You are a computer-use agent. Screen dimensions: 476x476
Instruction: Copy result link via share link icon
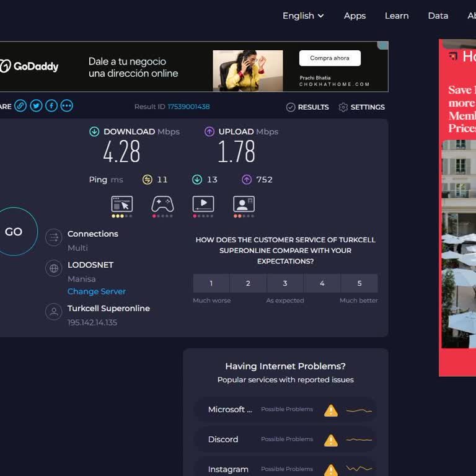(x=20, y=106)
